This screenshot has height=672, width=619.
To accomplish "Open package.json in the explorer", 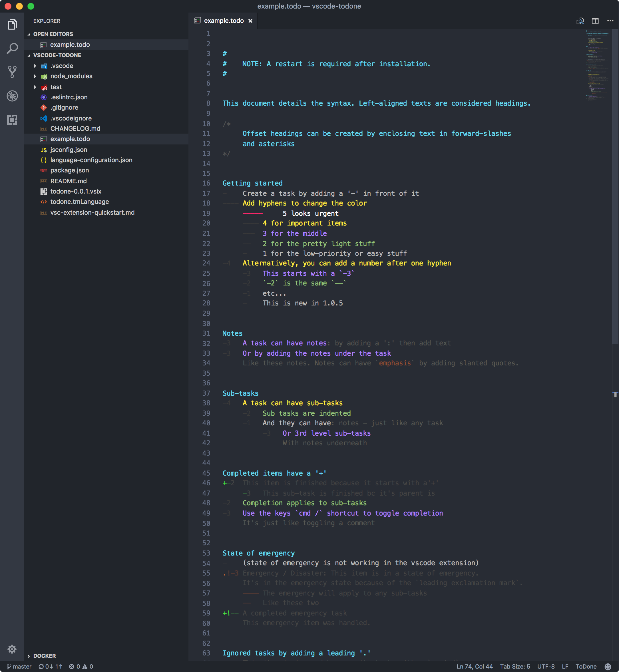I will 70,170.
